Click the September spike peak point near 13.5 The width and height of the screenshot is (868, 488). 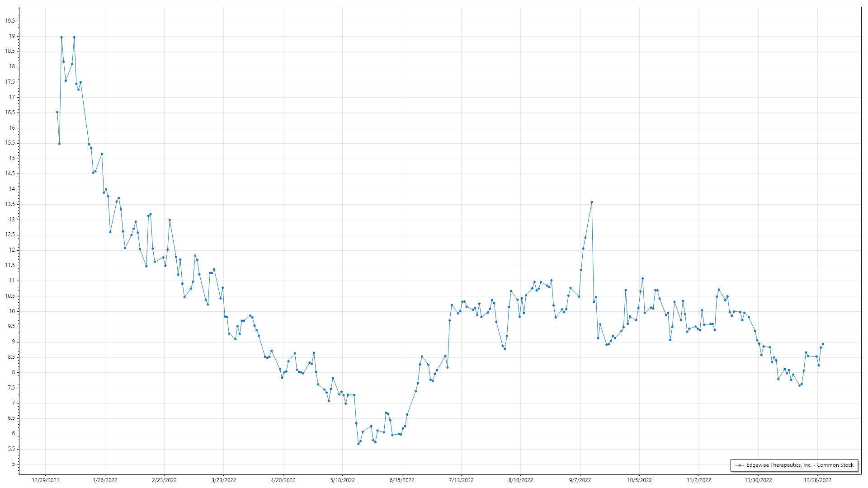pyautogui.click(x=592, y=202)
